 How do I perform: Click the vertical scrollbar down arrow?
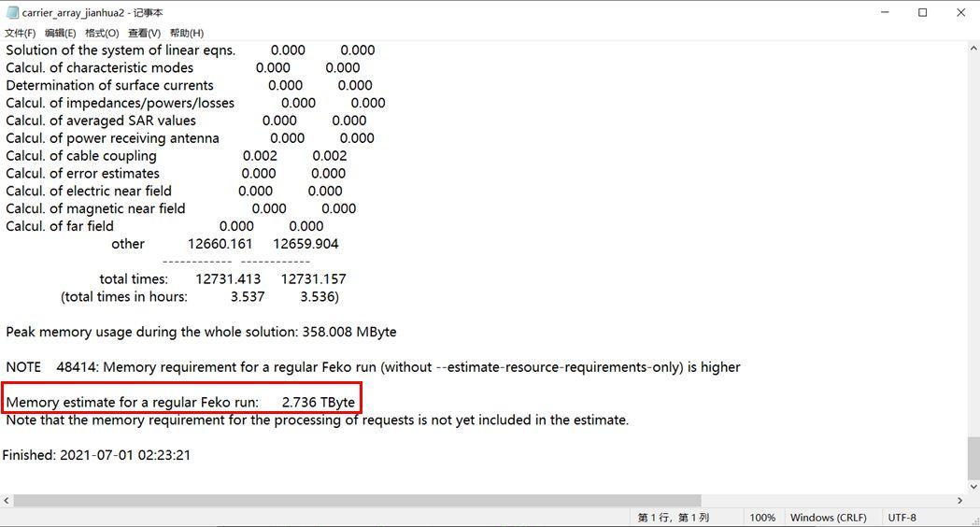click(973, 487)
